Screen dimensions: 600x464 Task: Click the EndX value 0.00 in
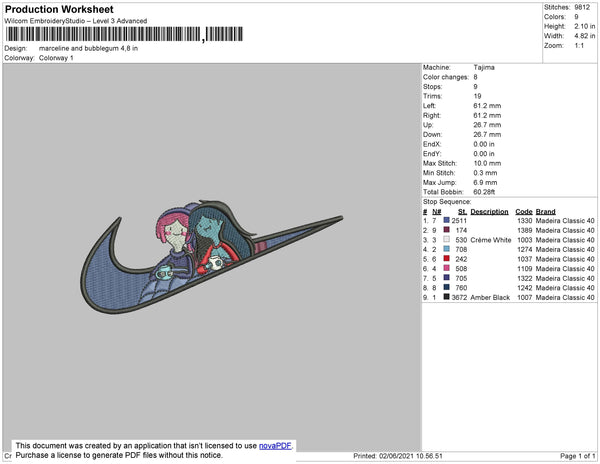click(x=484, y=144)
